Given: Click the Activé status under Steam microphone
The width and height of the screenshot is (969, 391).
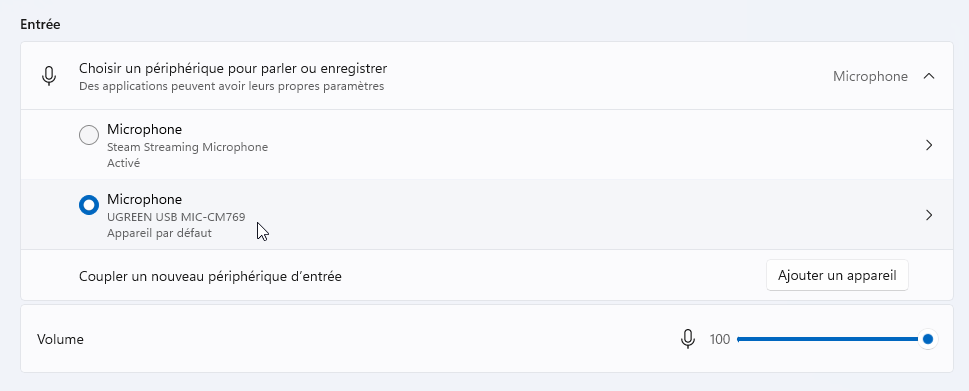Looking at the screenshot, I should tap(124, 163).
